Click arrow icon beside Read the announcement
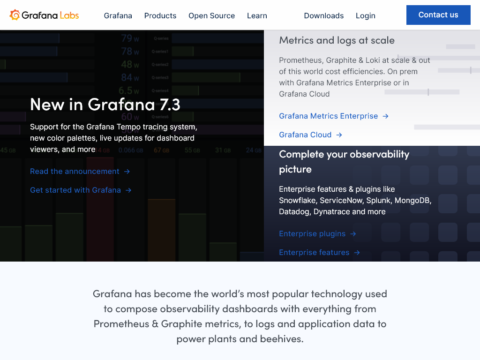Image resolution: width=480 pixels, height=360 pixels. [127, 171]
